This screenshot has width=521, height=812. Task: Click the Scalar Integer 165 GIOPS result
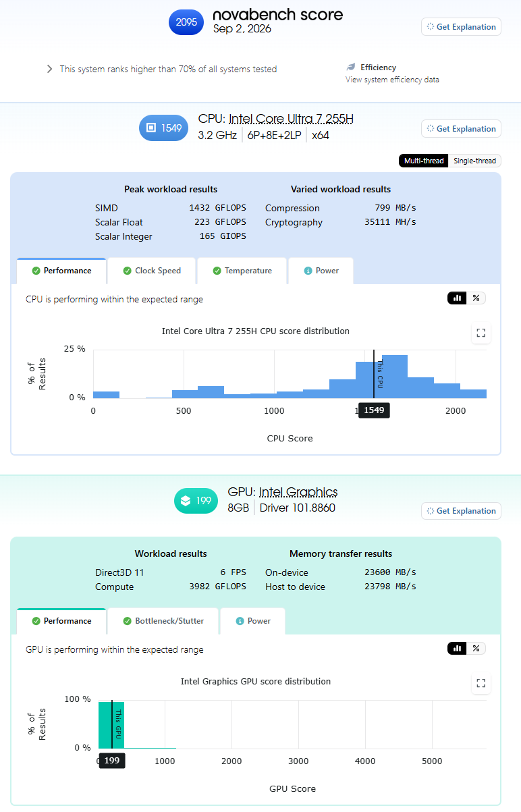170,236
